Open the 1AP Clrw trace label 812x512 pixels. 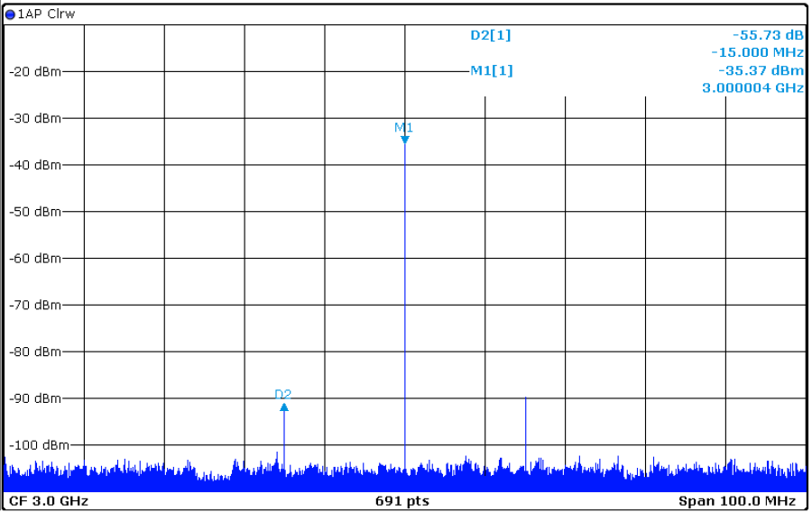[x=47, y=14]
